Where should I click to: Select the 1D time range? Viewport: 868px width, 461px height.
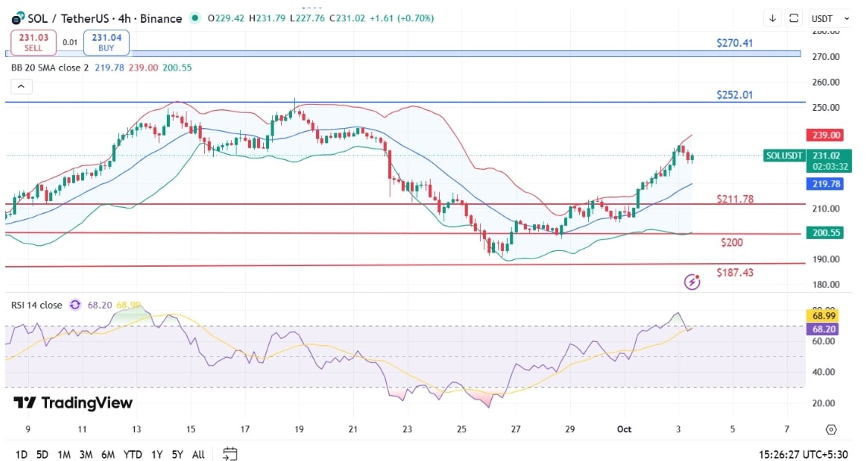[x=21, y=455]
